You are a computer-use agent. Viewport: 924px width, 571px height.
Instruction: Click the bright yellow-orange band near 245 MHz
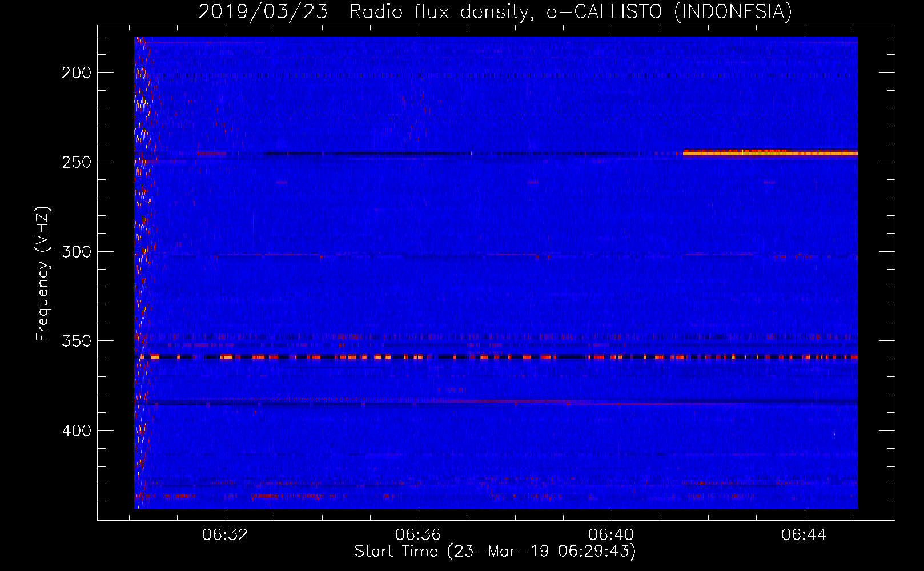770,153
